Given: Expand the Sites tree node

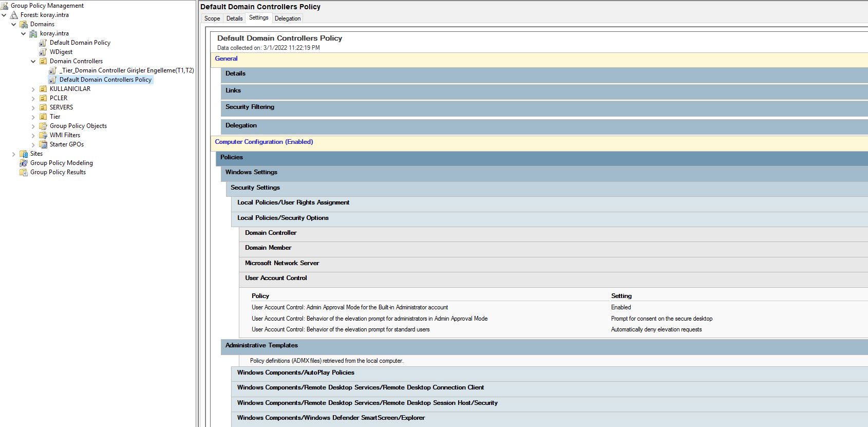Looking at the screenshot, I should (14, 154).
